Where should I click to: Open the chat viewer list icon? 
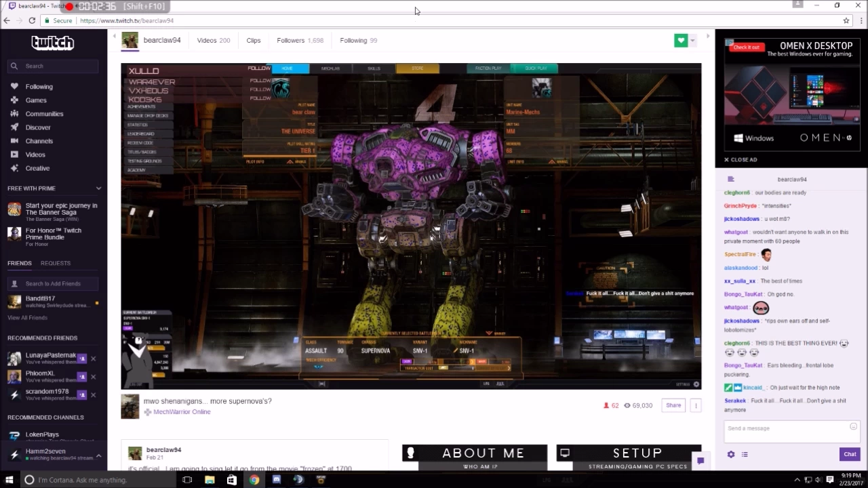[745, 454]
